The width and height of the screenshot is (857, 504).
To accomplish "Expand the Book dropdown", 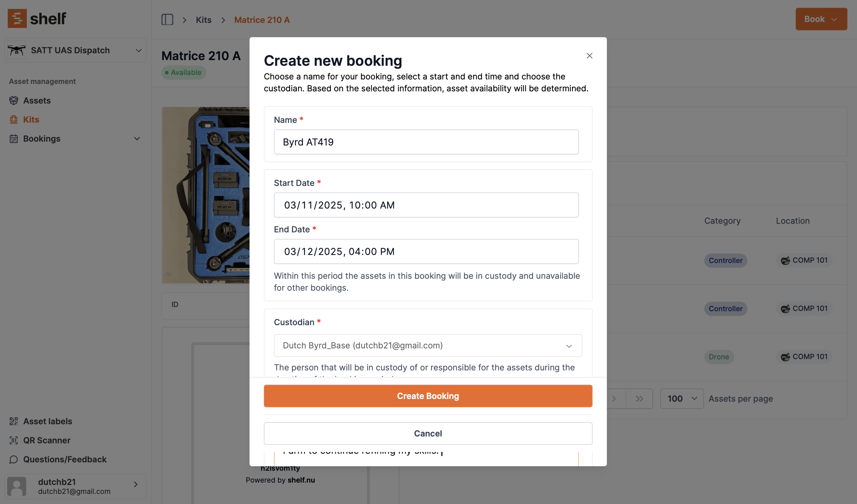I will 821,19.
